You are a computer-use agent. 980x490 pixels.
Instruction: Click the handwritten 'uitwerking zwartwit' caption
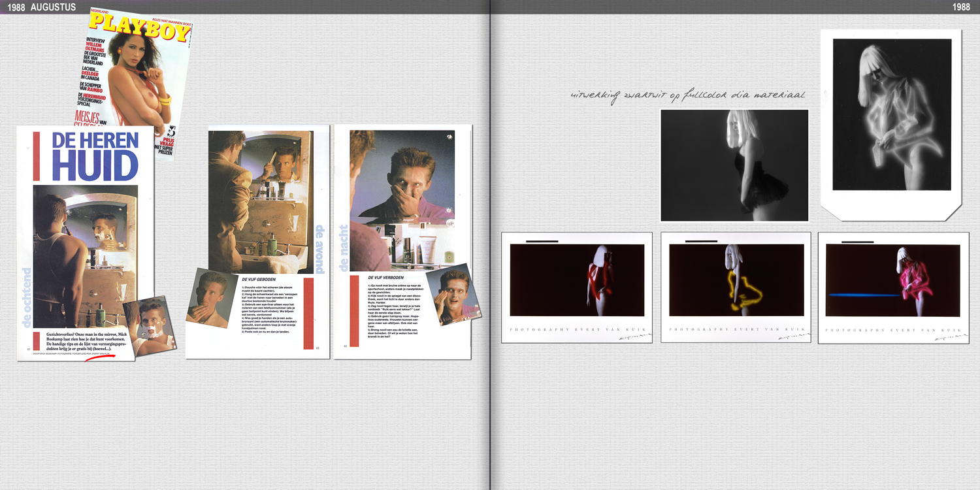tap(688, 95)
